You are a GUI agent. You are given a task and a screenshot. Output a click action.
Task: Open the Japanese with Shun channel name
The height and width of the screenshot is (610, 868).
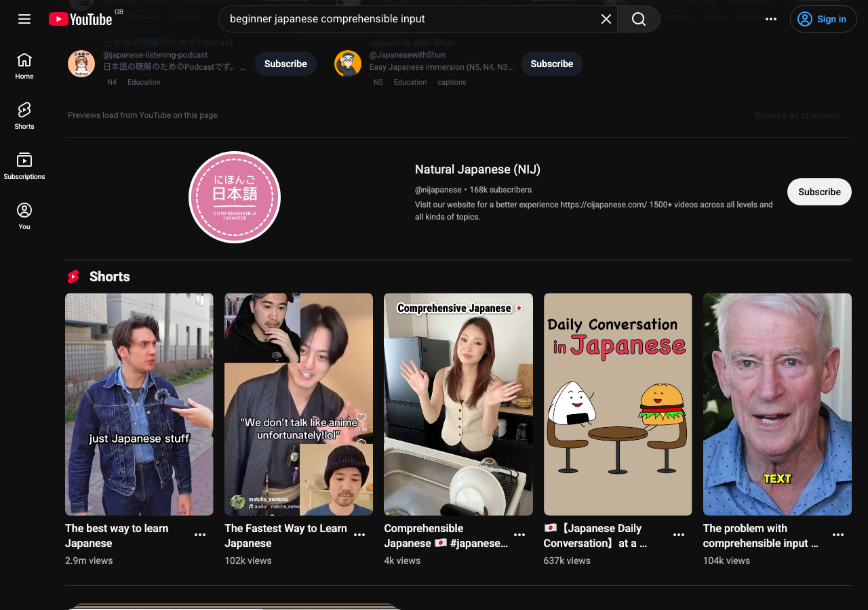412,43
